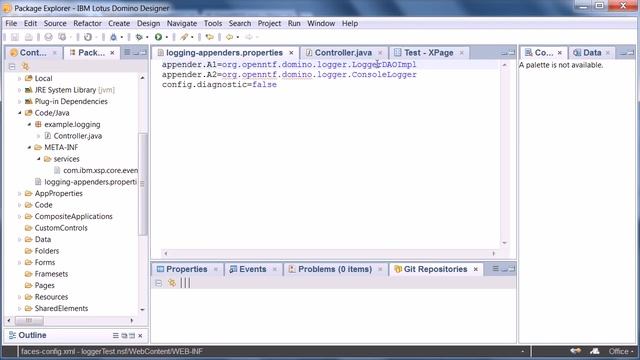Image resolution: width=640 pixels, height=360 pixels.
Task: Open the Run icon dropdown arrow
Action: tap(167, 38)
